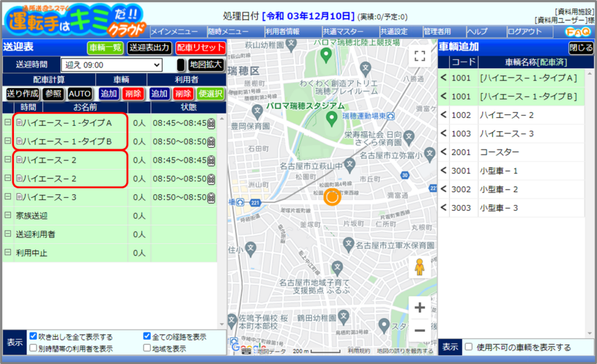Check 使用不可の車輌を表示する option

point(469,347)
